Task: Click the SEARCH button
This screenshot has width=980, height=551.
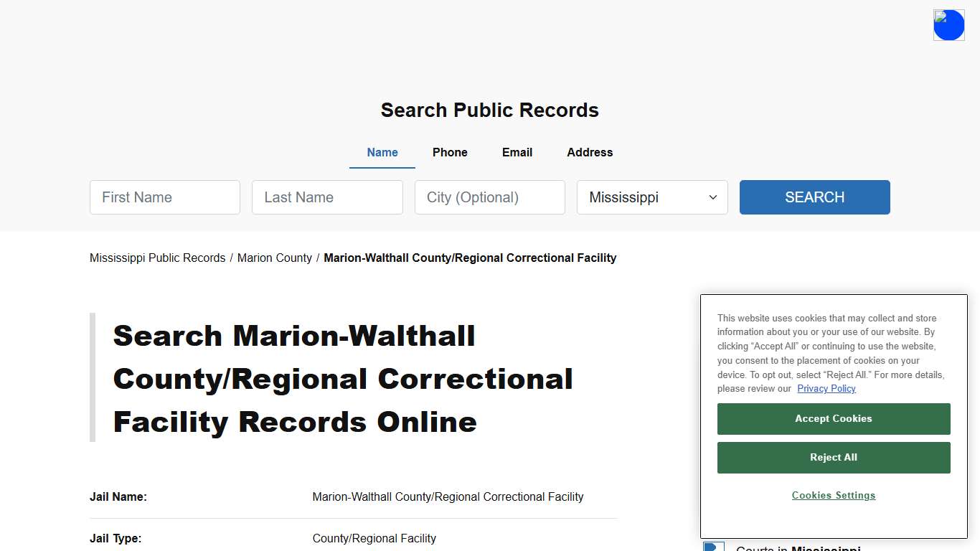Action: pos(814,197)
